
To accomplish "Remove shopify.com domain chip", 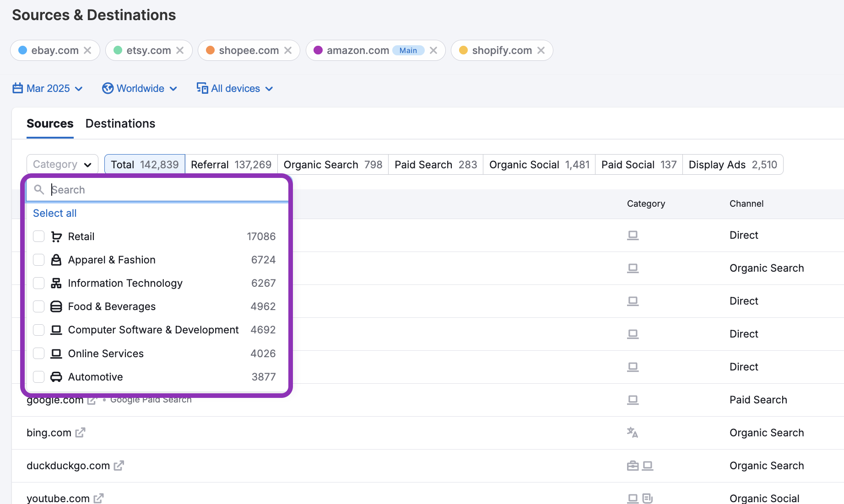I will click(541, 50).
